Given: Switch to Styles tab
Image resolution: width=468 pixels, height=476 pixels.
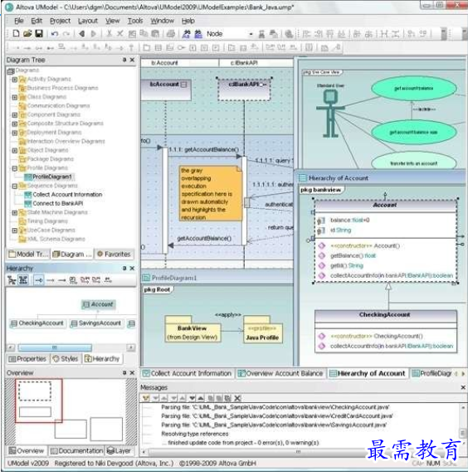Looking at the screenshot, I should [x=66, y=359].
